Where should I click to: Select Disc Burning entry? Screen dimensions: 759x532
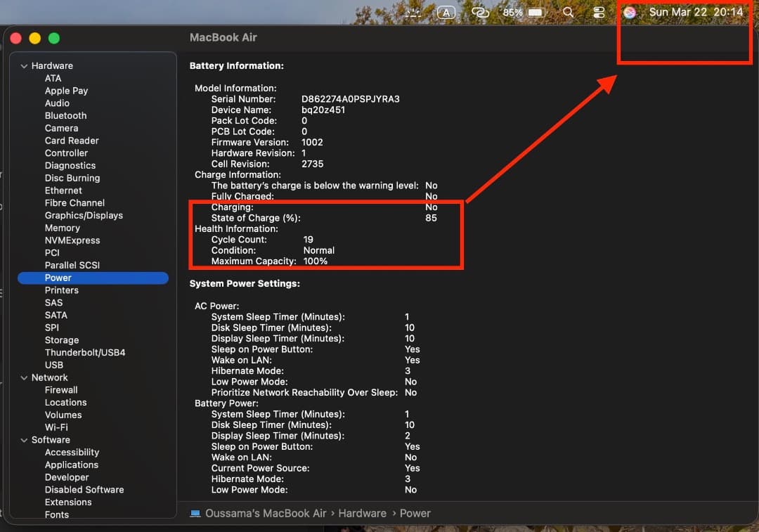[x=72, y=178]
